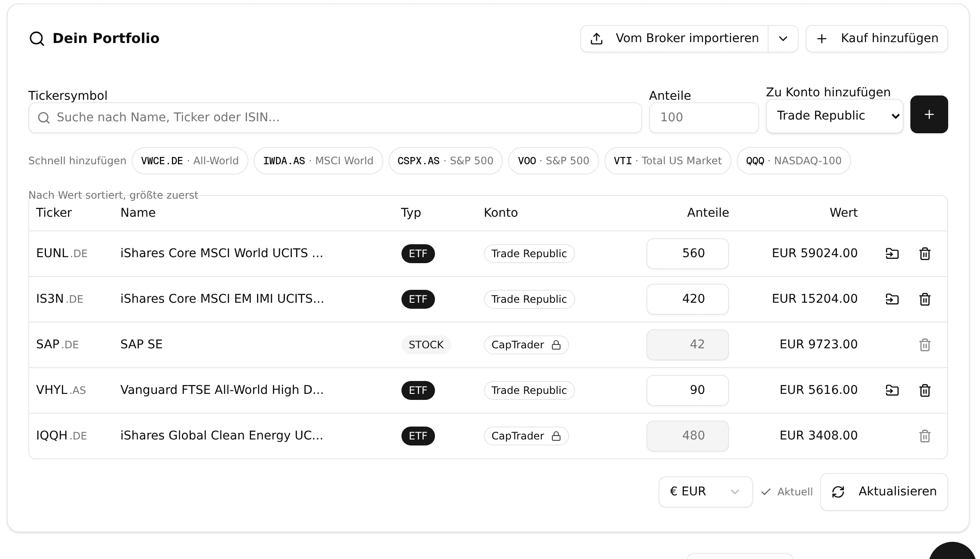Click the CapTrader badge in IQQH row
Image resolution: width=980 pixels, height=559 pixels.
coord(526,436)
